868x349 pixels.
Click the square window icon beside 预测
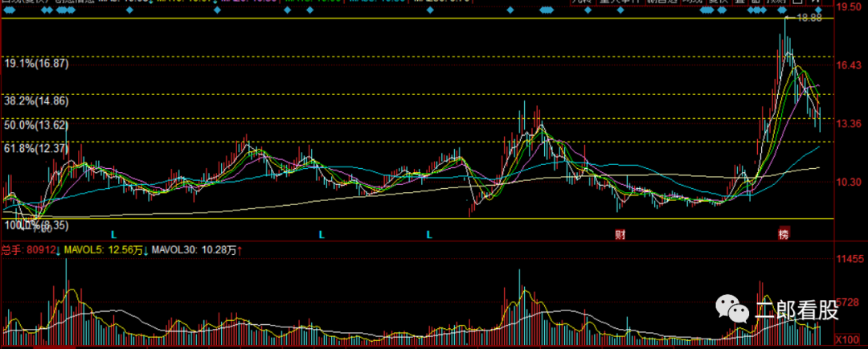796,2
